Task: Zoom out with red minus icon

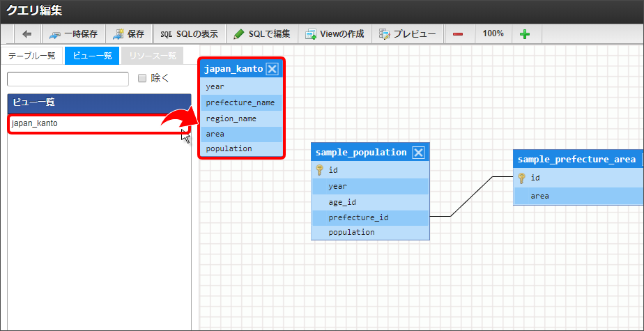Action: click(x=458, y=34)
